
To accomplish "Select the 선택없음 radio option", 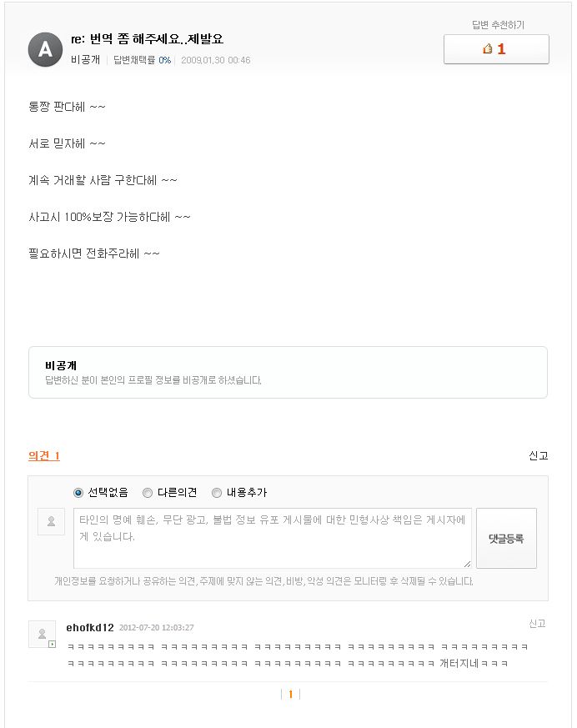I will click(x=79, y=493).
